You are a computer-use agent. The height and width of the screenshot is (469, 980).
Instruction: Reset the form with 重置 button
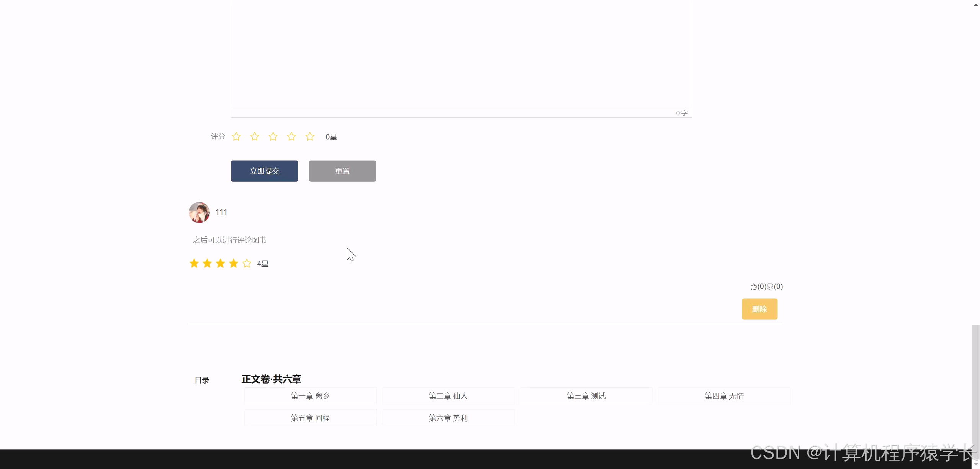[x=343, y=171]
